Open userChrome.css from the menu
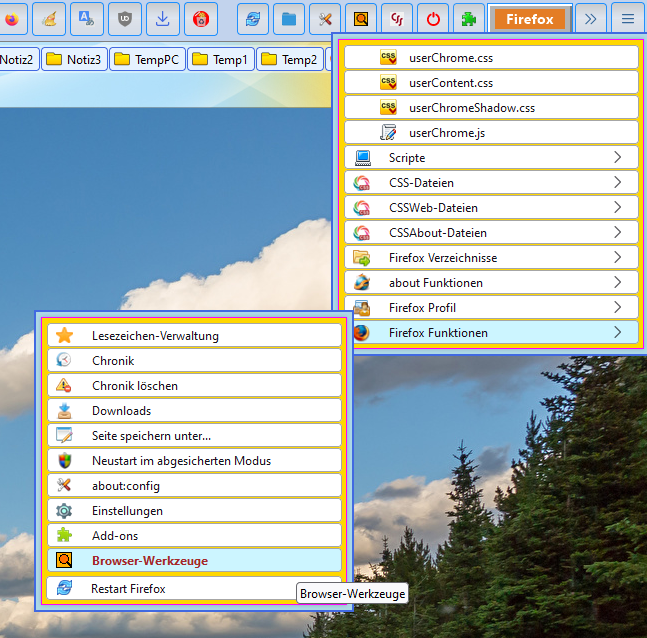Image resolution: width=647 pixels, height=638 pixels. coord(491,58)
